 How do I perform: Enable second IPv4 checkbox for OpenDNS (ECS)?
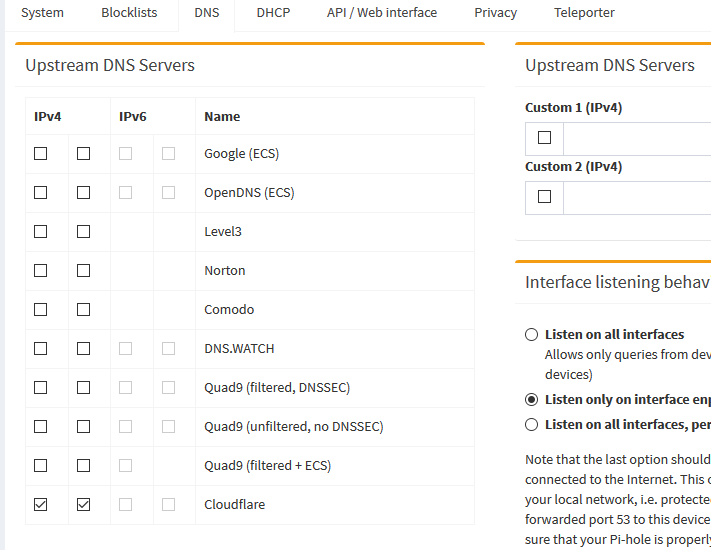tap(84, 193)
